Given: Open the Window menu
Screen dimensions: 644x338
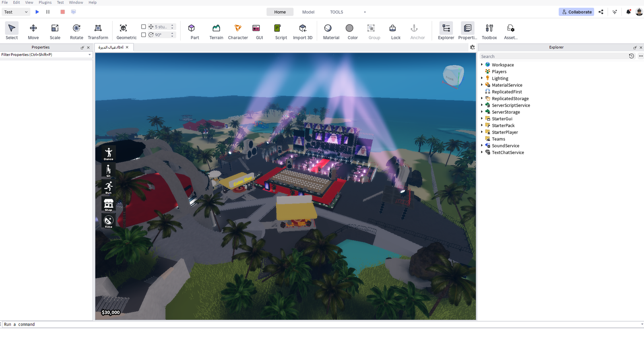Looking at the screenshot, I should tap(76, 2).
